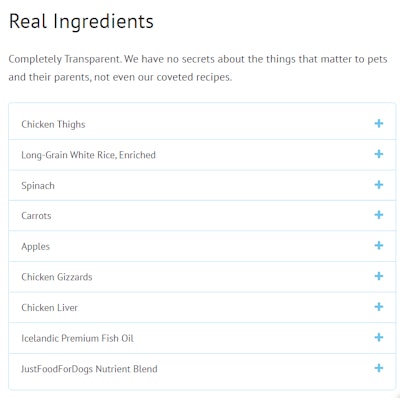Open the Apples ingredient section
Viewport: 400px width, 398px height.
[x=202, y=246]
